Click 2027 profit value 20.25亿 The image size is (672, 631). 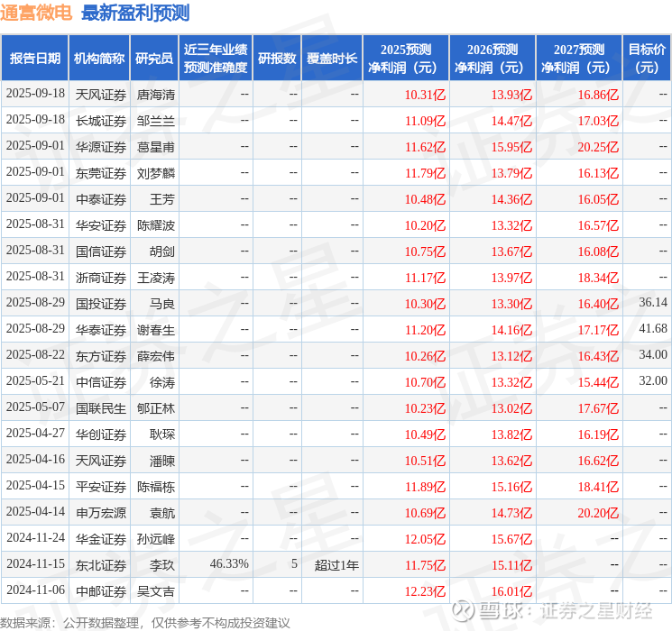click(x=598, y=147)
